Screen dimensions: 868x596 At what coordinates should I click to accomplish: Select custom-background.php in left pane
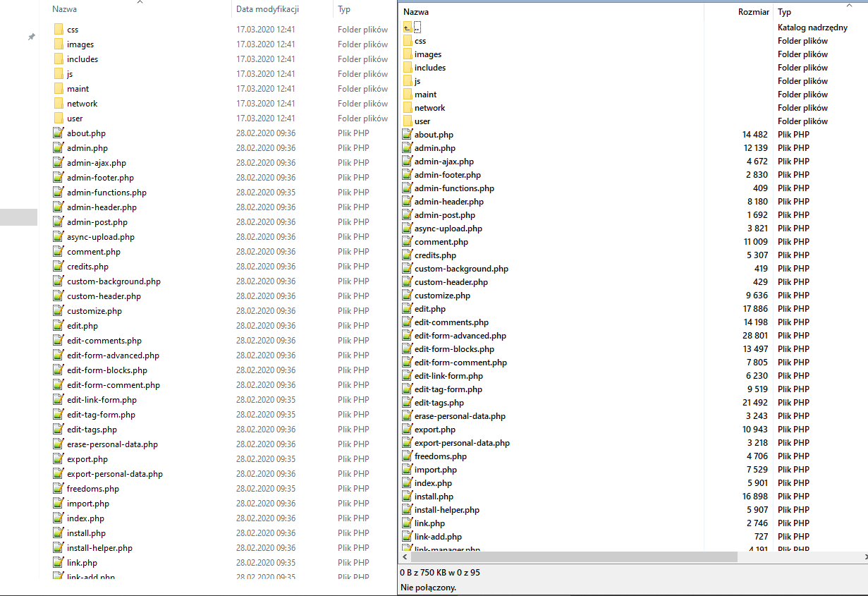point(114,281)
